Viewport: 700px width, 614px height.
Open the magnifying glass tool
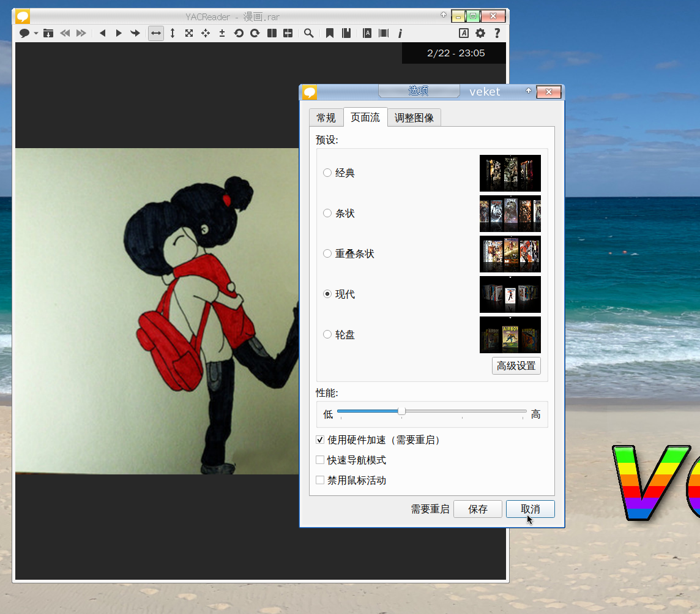[309, 33]
